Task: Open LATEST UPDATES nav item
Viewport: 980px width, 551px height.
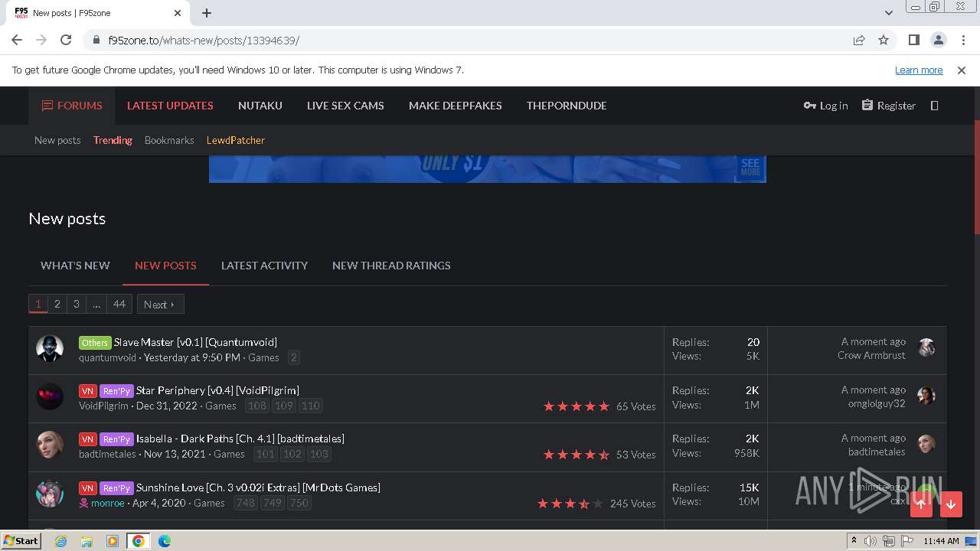Action: tap(170, 106)
